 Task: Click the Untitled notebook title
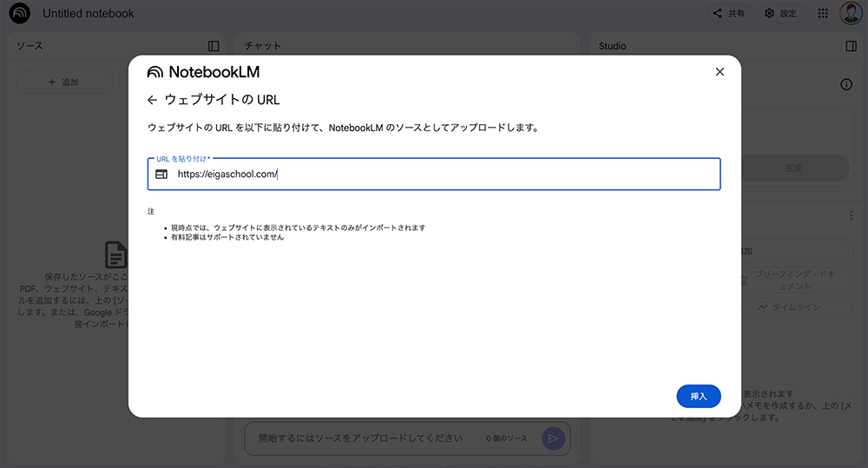pos(89,13)
